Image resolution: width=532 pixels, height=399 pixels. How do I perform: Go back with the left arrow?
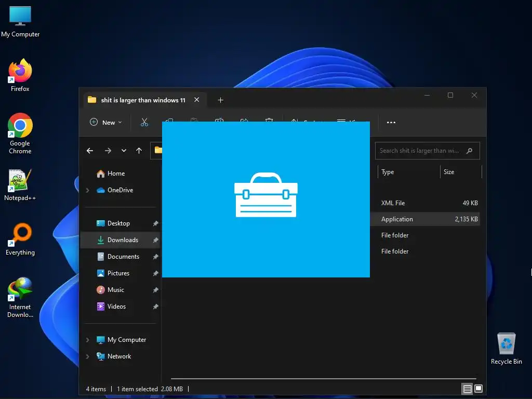click(x=90, y=151)
